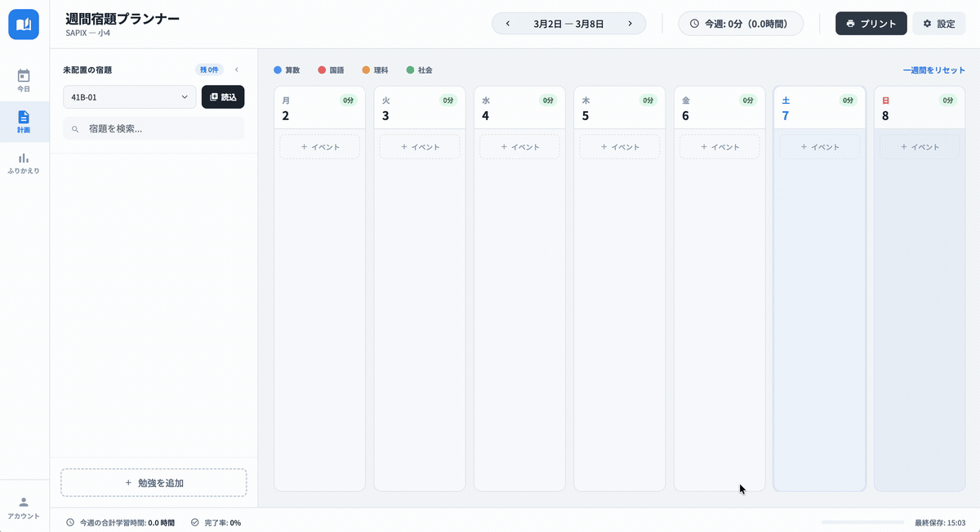Open the ふりかえり chart view

point(24,163)
